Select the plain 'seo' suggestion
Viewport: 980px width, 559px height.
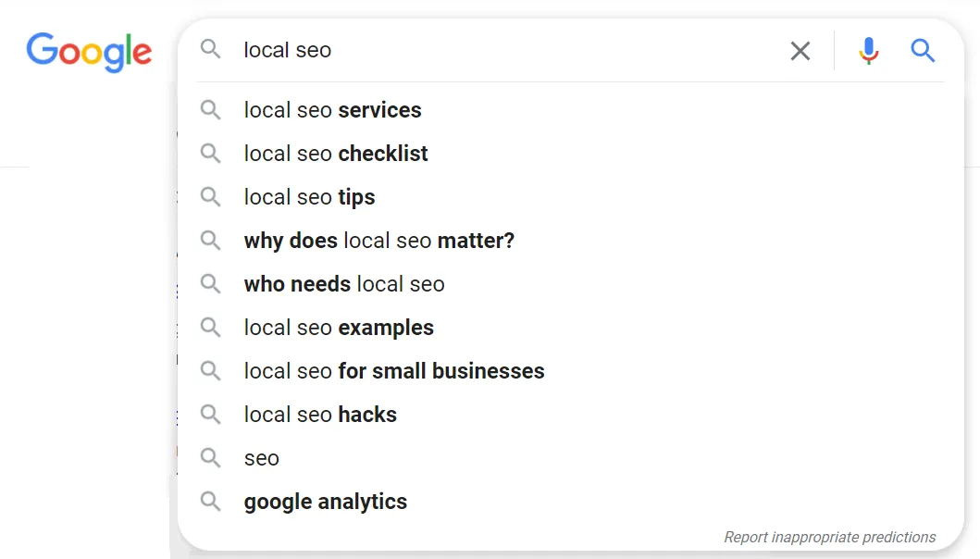point(262,458)
